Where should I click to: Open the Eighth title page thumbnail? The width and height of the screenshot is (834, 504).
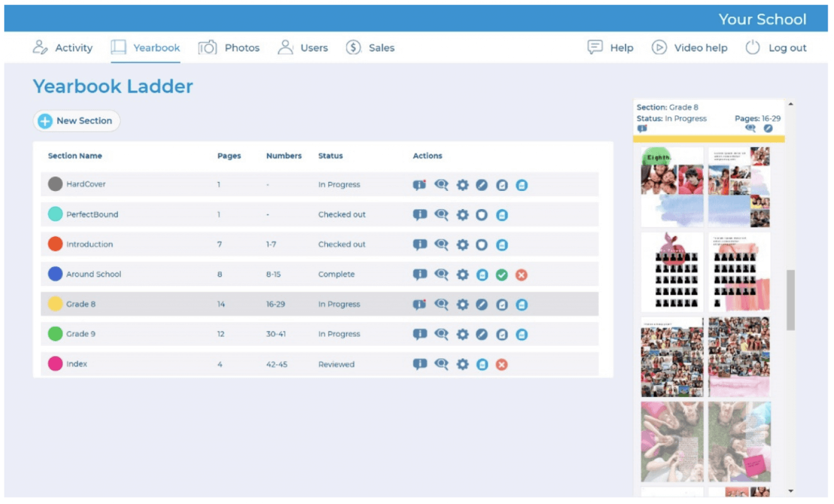(671, 187)
